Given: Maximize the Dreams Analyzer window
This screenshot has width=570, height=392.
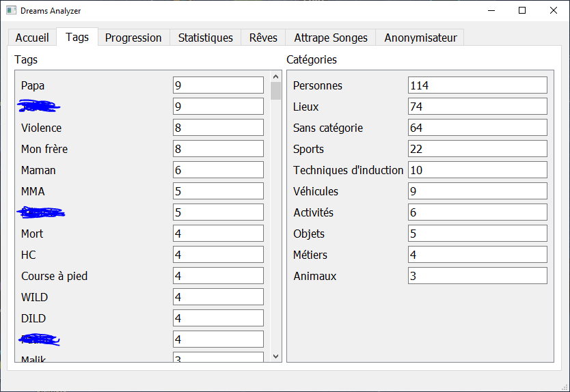Looking at the screenshot, I should tap(522, 10).
